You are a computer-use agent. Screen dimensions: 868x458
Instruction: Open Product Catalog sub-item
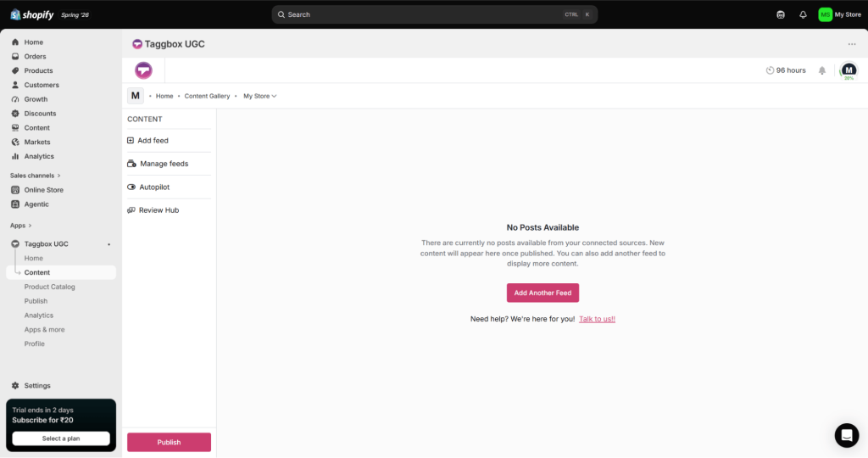(x=49, y=287)
